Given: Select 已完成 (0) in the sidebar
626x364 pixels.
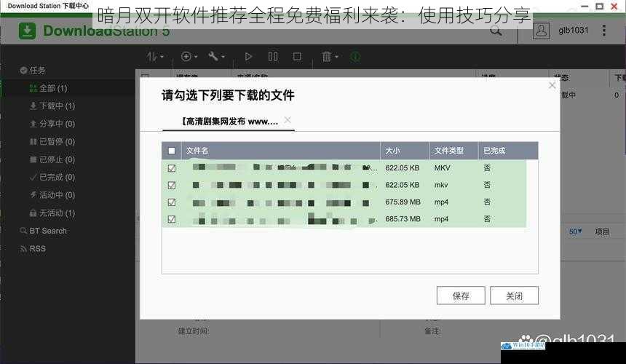Looking at the screenshot, I should [52, 177].
